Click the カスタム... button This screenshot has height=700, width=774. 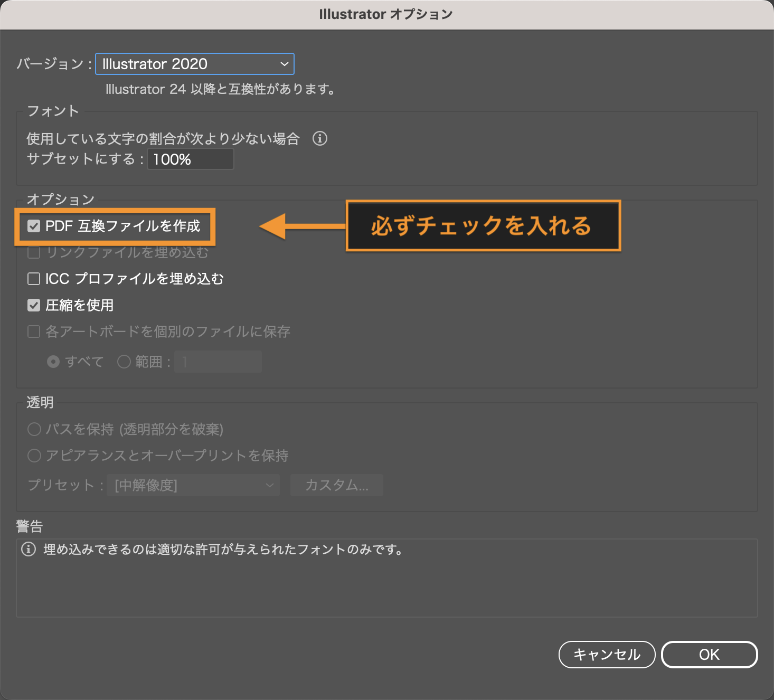pyautogui.click(x=337, y=485)
